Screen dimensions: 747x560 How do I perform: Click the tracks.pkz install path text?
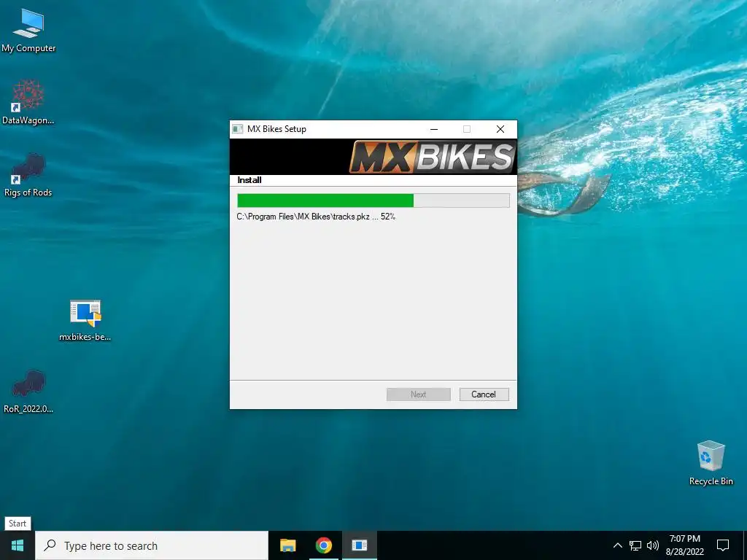(x=316, y=217)
